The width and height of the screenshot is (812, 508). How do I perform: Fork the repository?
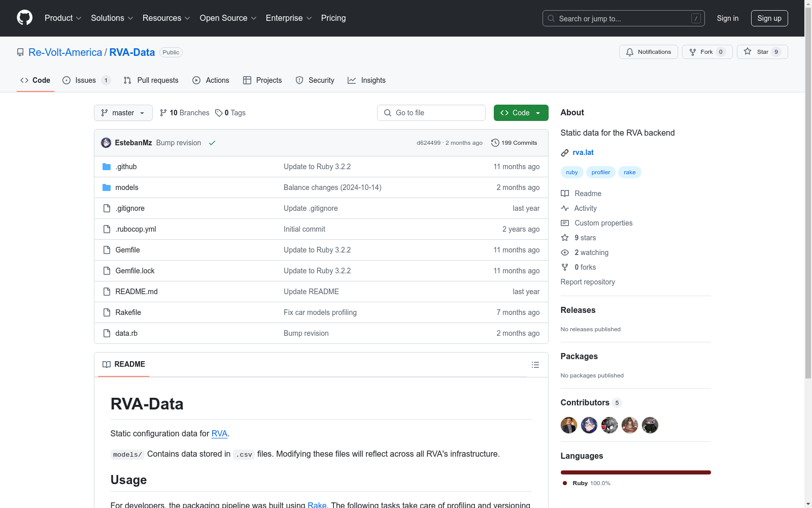click(707, 52)
